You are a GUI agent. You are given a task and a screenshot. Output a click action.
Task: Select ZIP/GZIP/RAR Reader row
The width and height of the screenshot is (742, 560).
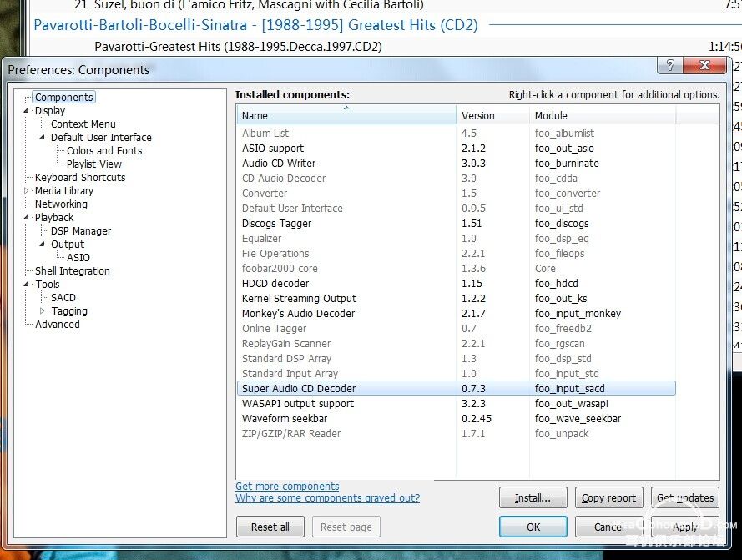click(x=457, y=434)
